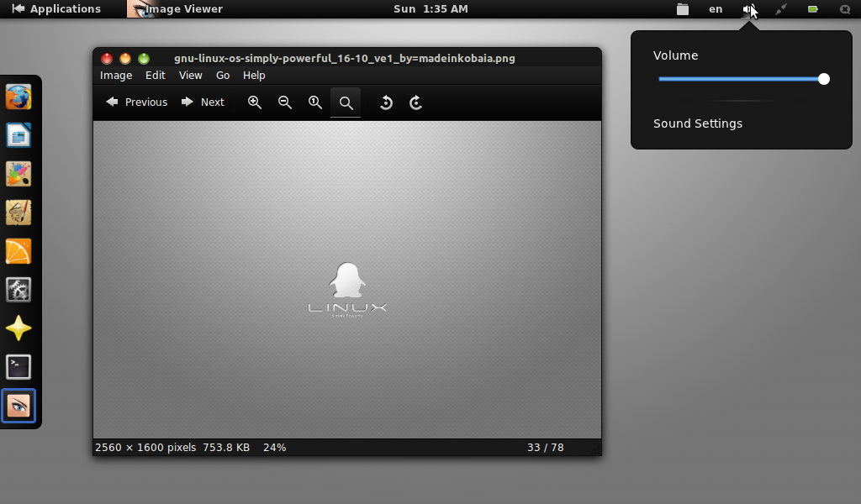The image size is (861, 504).
Task: Click Image Viewer in top panel
Action: tap(176, 8)
